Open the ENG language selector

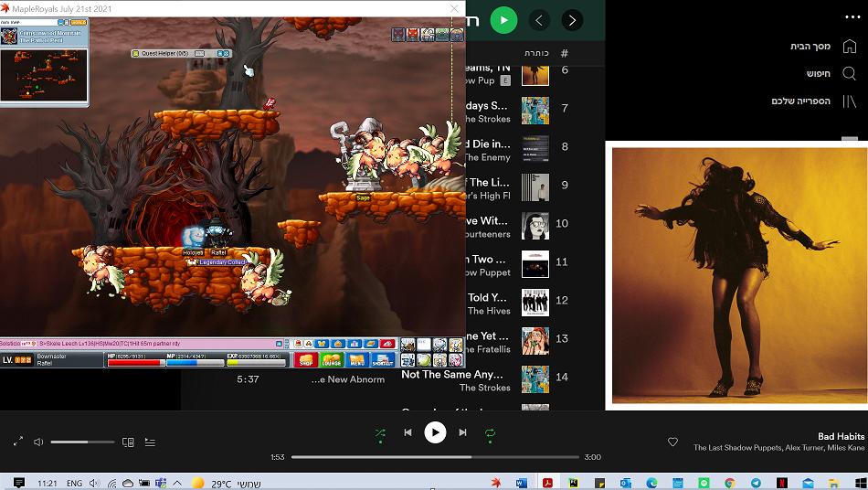74,484
